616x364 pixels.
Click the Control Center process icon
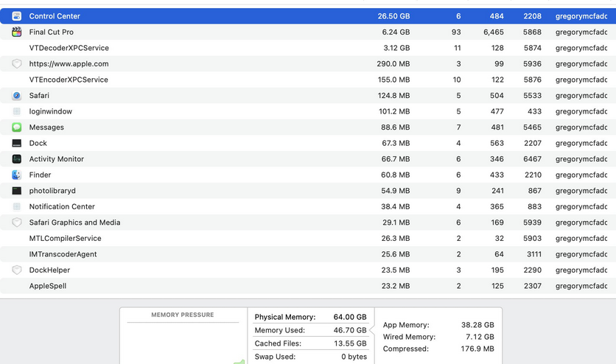coord(17,16)
